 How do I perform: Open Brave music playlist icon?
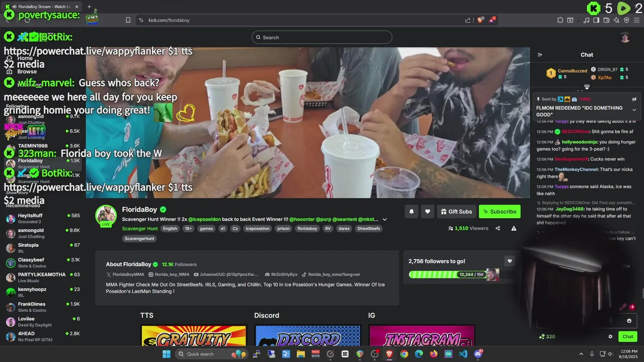tap(586, 20)
